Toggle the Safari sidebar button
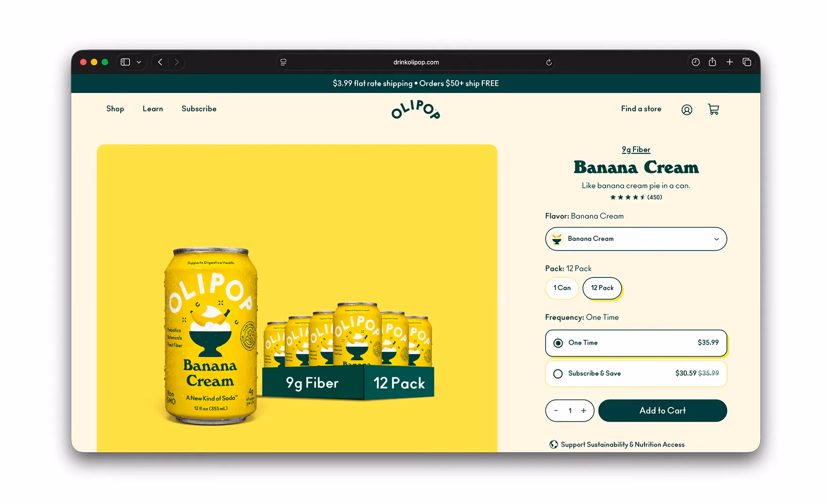826x504 pixels. 125,62
